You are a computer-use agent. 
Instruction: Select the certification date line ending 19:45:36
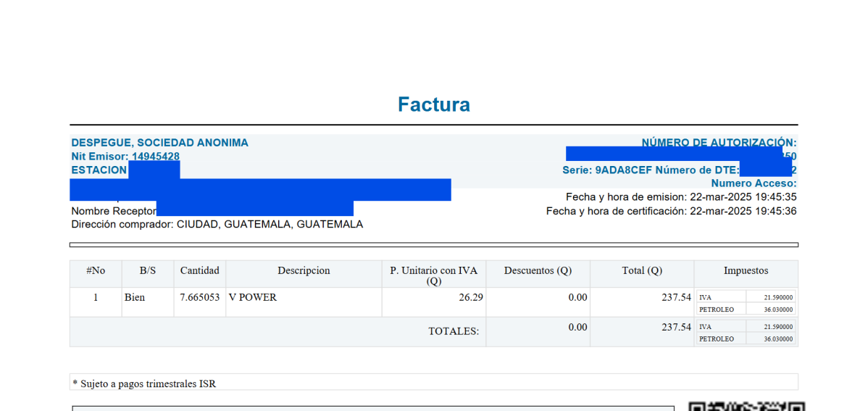[671, 211]
